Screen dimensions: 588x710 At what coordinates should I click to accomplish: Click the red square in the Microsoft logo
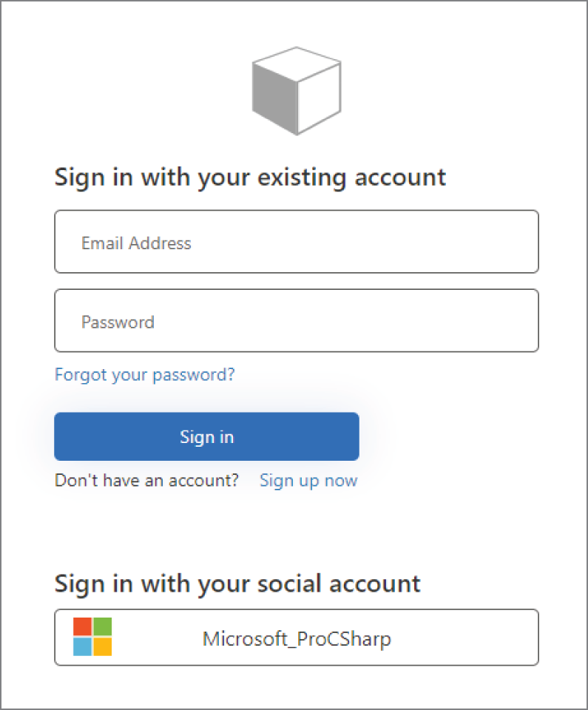tap(81, 626)
